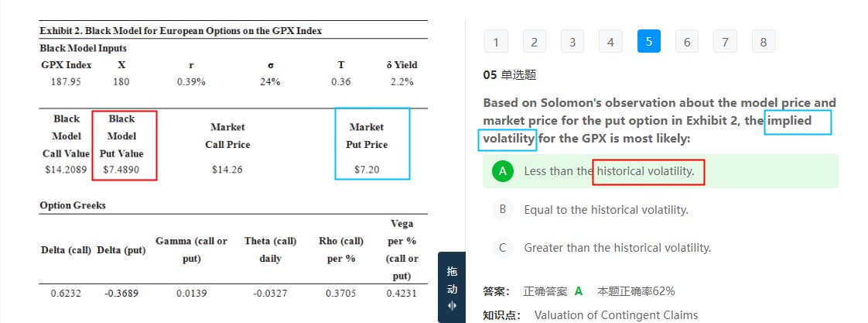
Task: Pick option C circle
Action: (x=503, y=248)
